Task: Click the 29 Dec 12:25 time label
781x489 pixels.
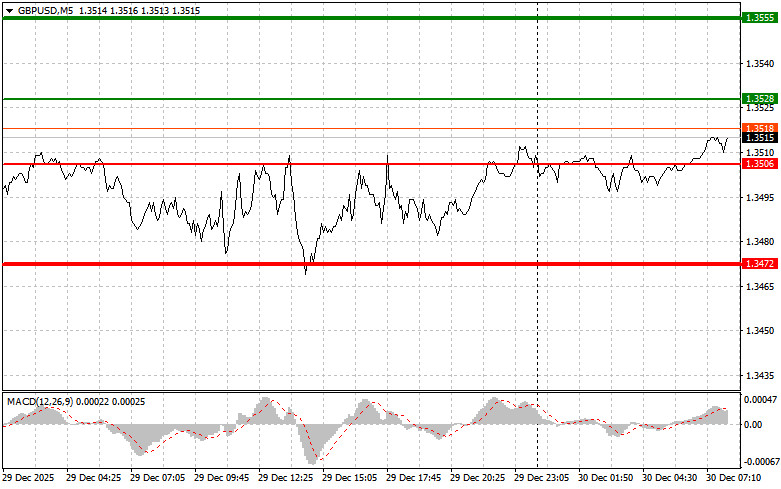Action: (288, 479)
